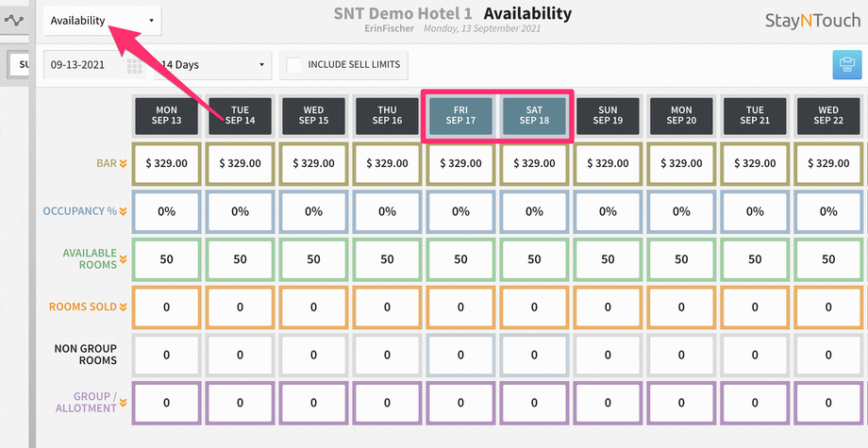868x448 pixels.
Task: Click the line graph icon in the sidebar
Action: [14, 21]
